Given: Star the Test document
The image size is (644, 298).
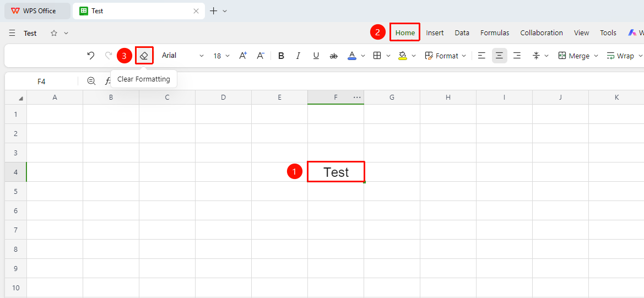Looking at the screenshot, I should (x=54, y=33).
